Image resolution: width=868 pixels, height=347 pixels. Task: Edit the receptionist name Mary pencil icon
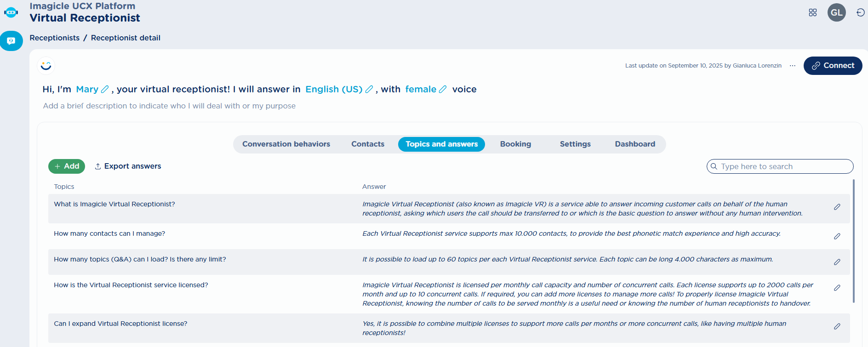pos(105,89)
